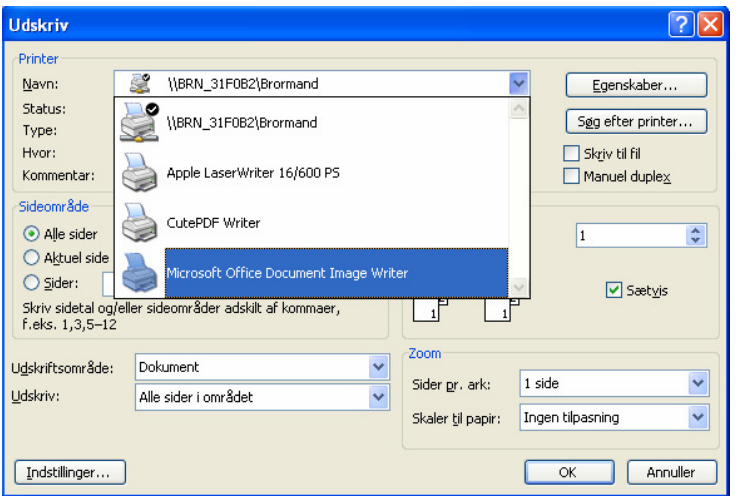
Task: Choose CutePDF Writer from the printer list
Action: pyautogui.click(x=312, y=223)
